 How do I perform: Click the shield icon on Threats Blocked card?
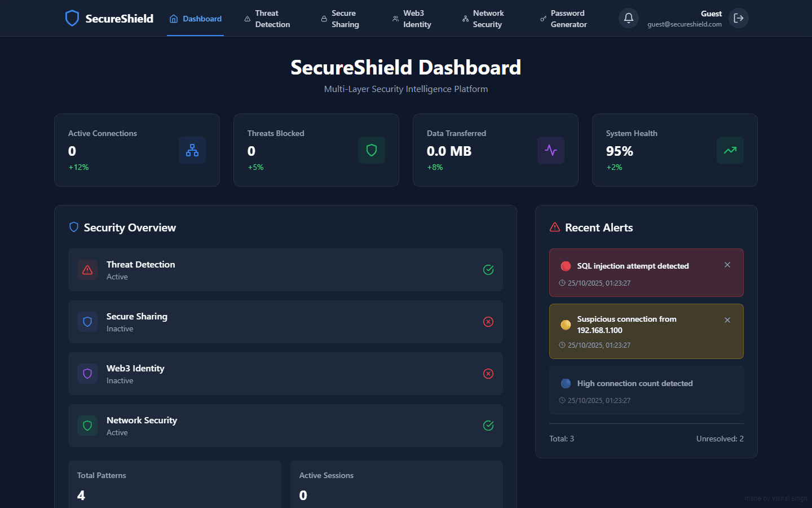(x=371, y=150)
